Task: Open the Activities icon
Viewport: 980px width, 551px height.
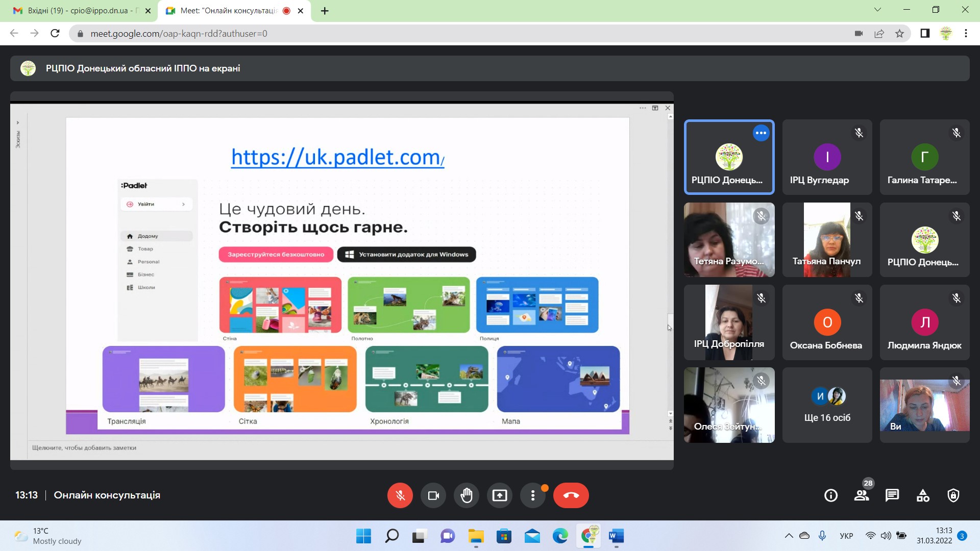Action: click(x=923, y=495)
